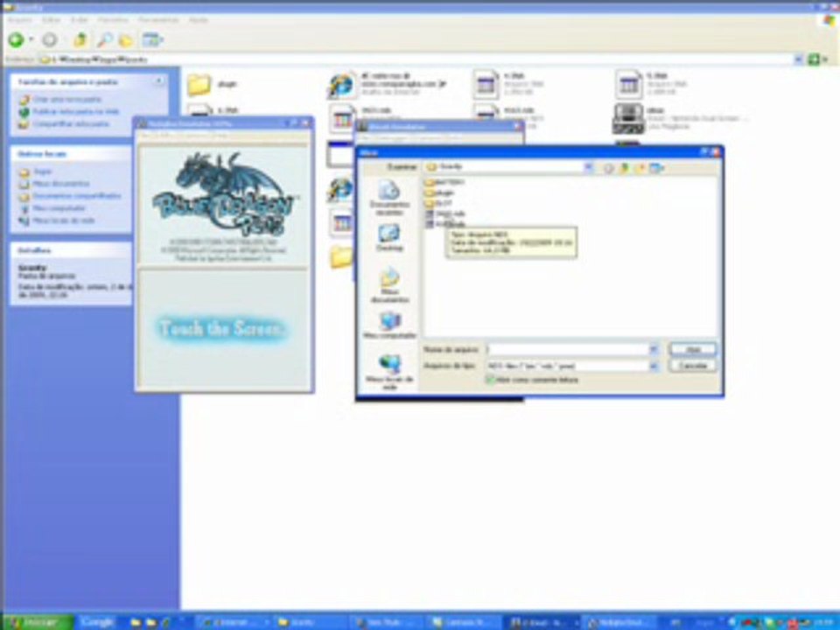Open 'Meus locais de rede' in Outros locais panel

coord(64,220)
